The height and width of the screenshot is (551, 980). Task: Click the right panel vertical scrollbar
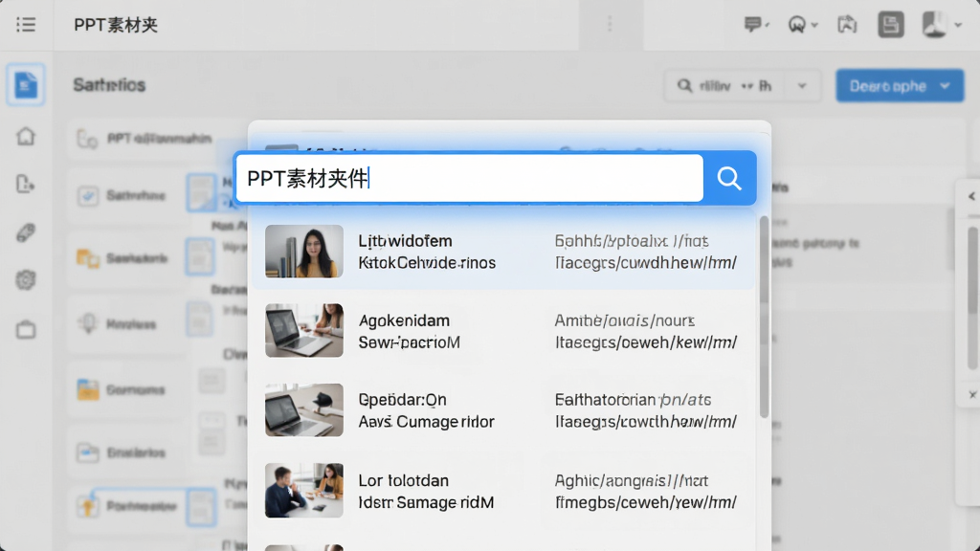click(x=972, y=298)
